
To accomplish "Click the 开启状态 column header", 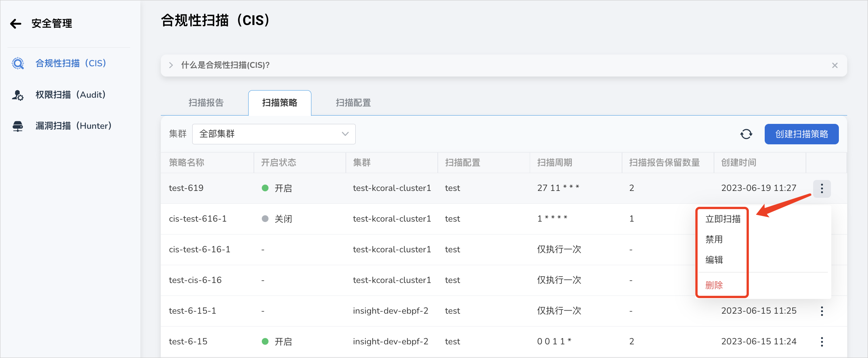I will click(278, 163).
